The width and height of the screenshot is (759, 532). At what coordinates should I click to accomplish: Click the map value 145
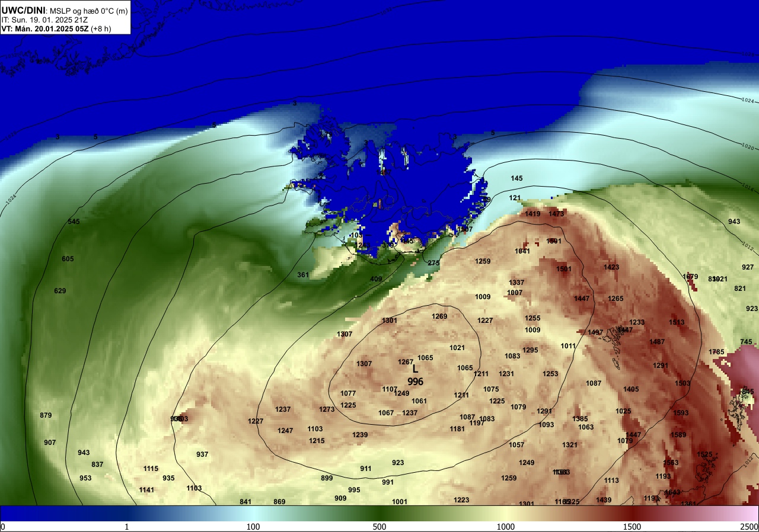[516, 178]
